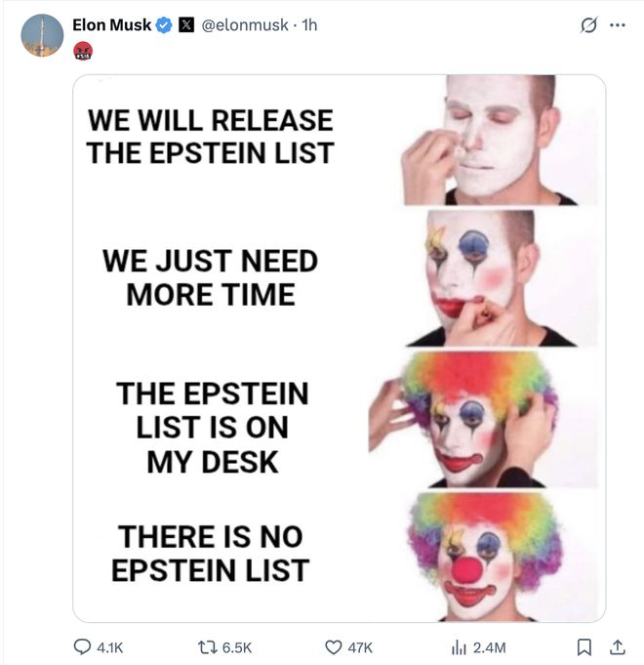644x665 pixels.
Task: Click the 47K likes count
Action: coord(360,646)
